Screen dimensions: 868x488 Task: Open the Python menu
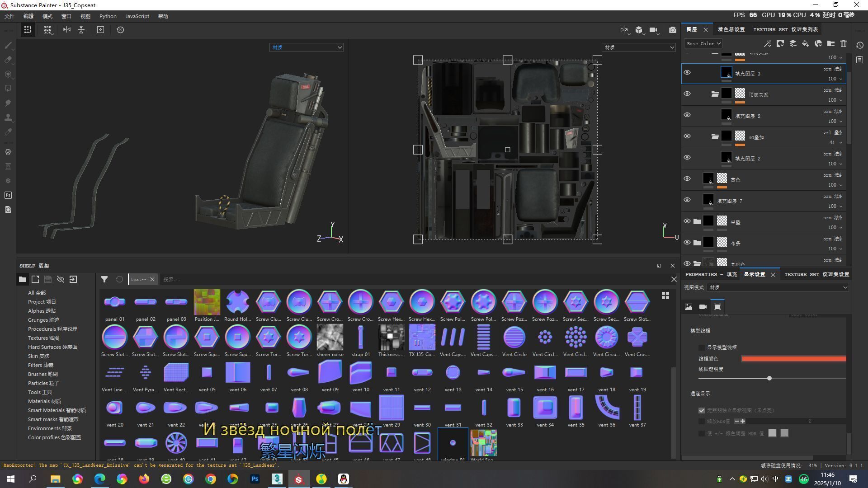[x=108, y=16]
